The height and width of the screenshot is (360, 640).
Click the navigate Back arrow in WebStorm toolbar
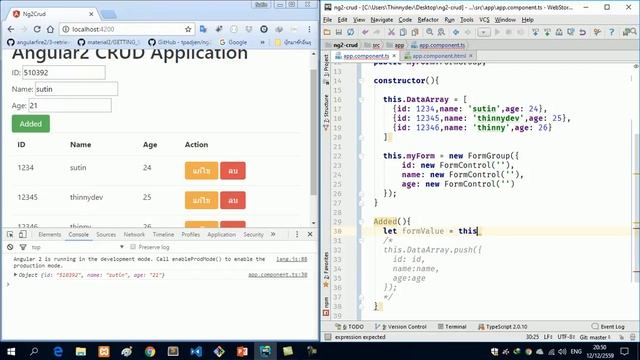456,32
